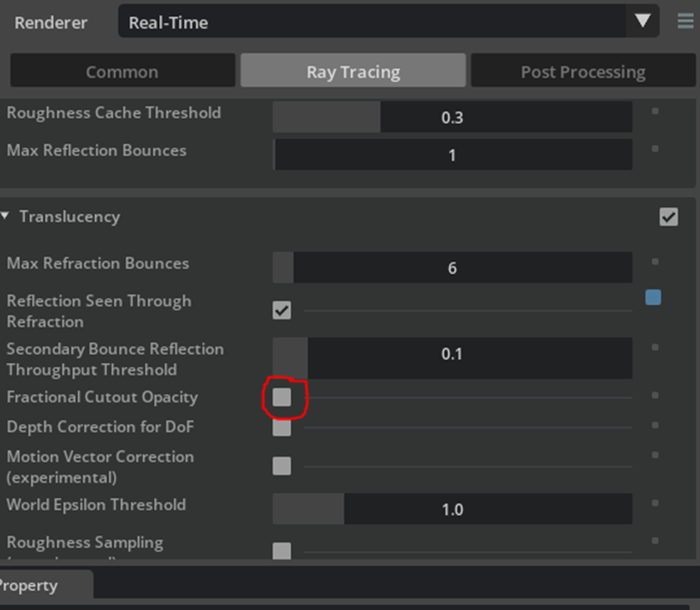
Task: Click reset dot beside Fractional Cutout Opacity
Action: 655,396
